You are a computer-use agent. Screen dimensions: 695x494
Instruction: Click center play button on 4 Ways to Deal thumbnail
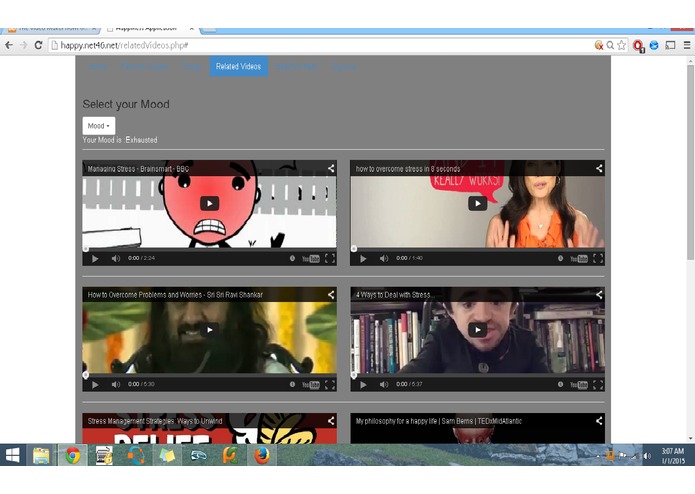point(477,330)
